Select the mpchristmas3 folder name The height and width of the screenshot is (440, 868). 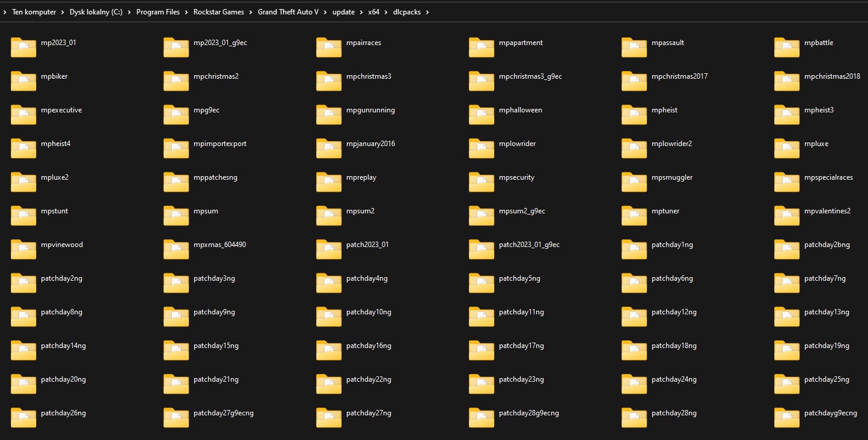[x=368, y=76]
